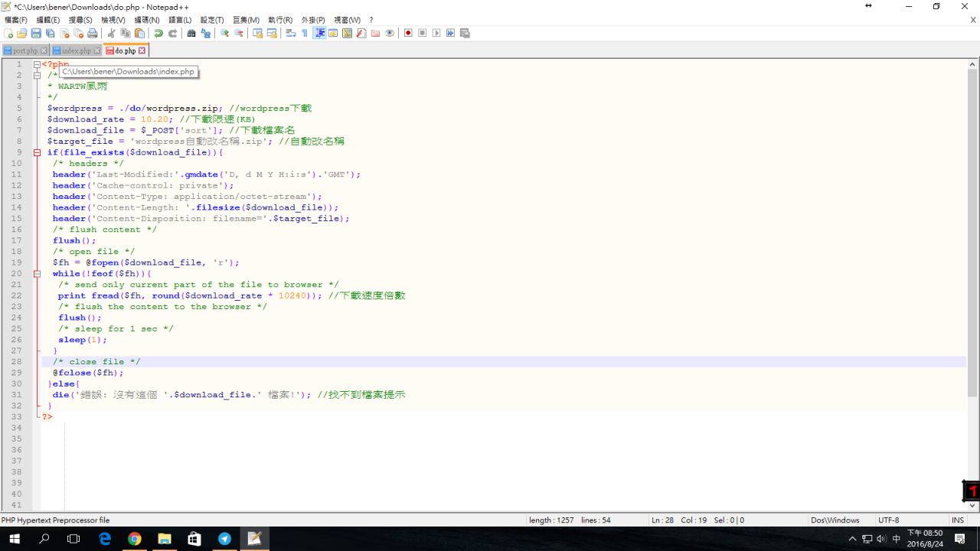Collapse the comment block fold on line 2

(x=37, y=75)
